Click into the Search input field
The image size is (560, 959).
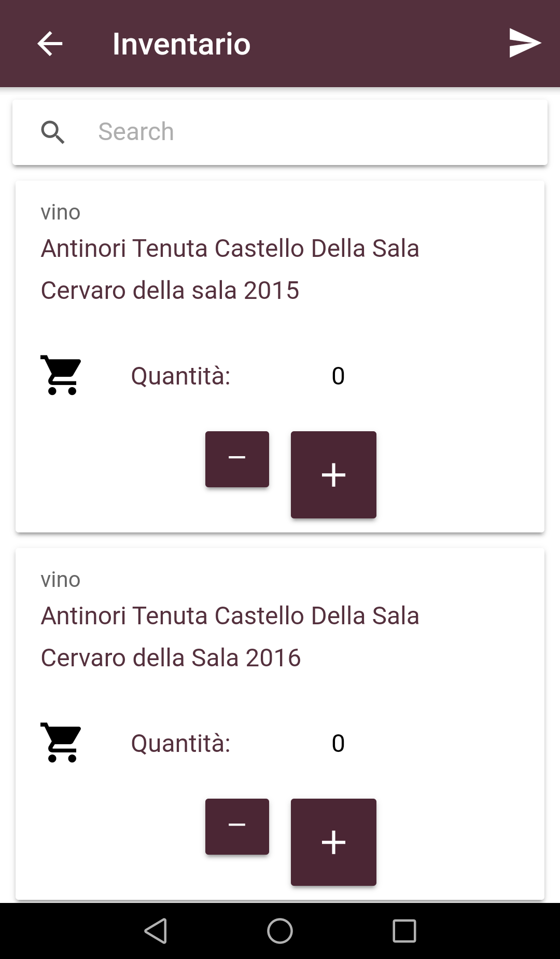[x=311, y=132]
